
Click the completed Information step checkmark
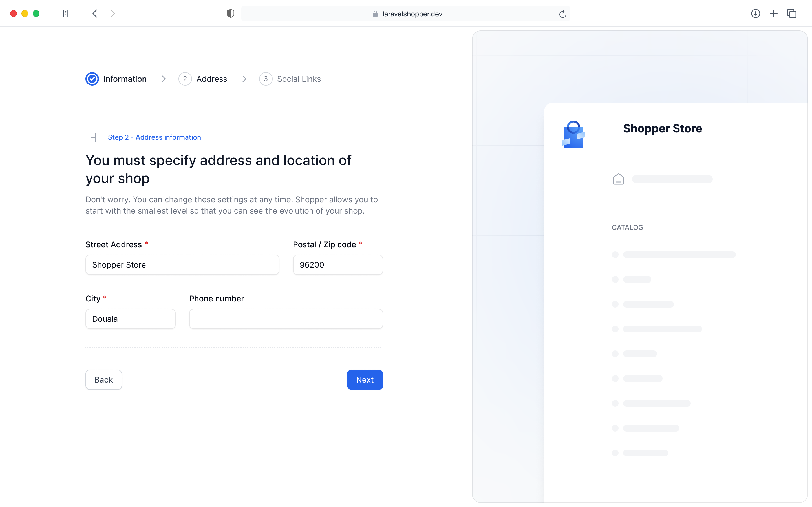tap(92, 79)
